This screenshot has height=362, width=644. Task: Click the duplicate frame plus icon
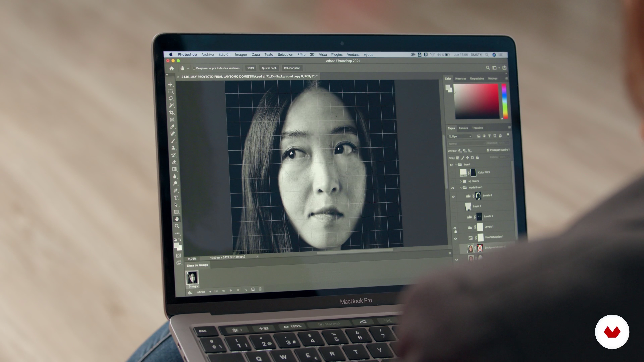pyautogui.click(x=253, y=289)
